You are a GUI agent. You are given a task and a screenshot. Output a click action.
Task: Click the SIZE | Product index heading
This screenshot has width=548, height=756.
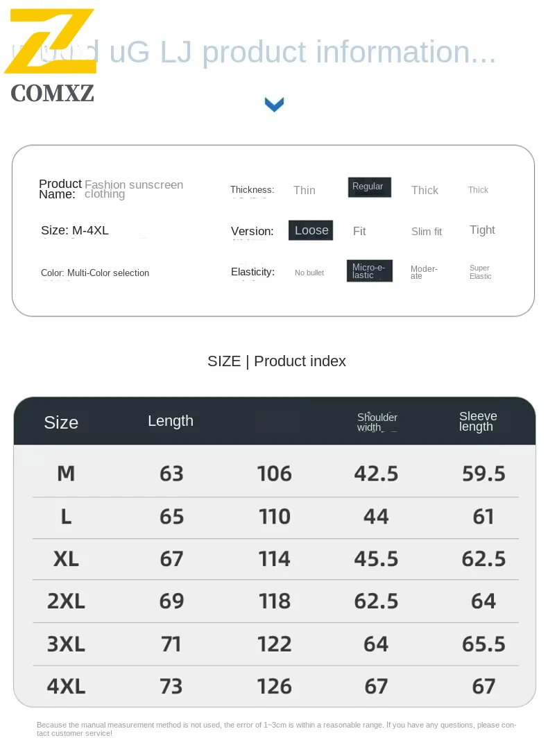[x=276, y=361]
